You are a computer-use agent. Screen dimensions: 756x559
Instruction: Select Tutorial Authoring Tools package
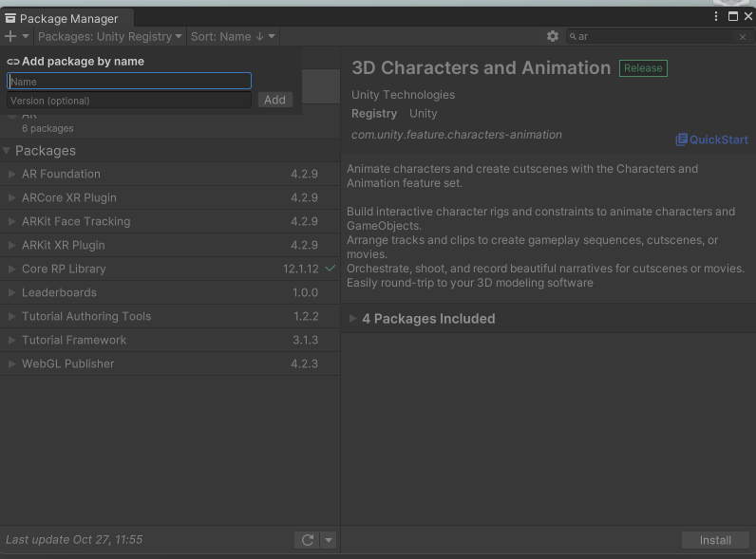click(x=170, y=316)
